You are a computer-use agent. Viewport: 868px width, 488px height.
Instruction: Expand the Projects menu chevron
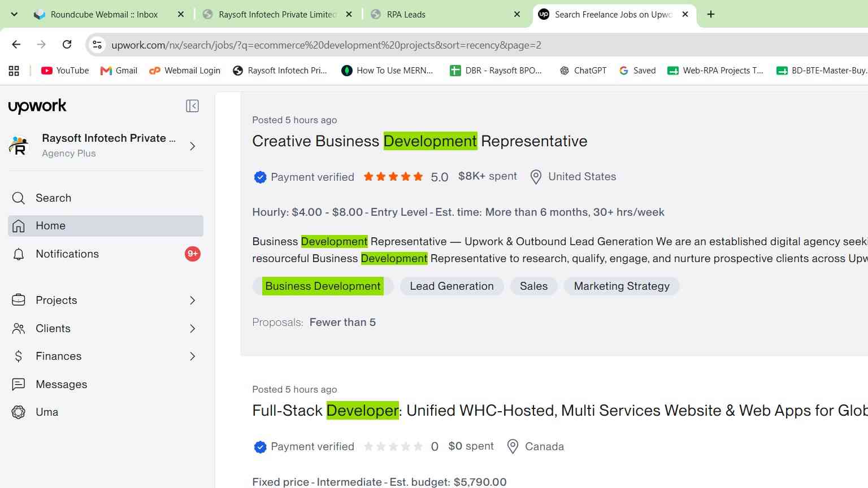click(x=192, y=300)
